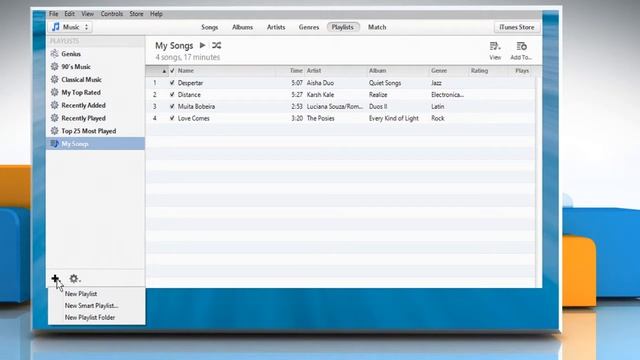Sort by the Plays column header
Image resolution: width=640 pixels, height=360 pixels.
point(522,71)
